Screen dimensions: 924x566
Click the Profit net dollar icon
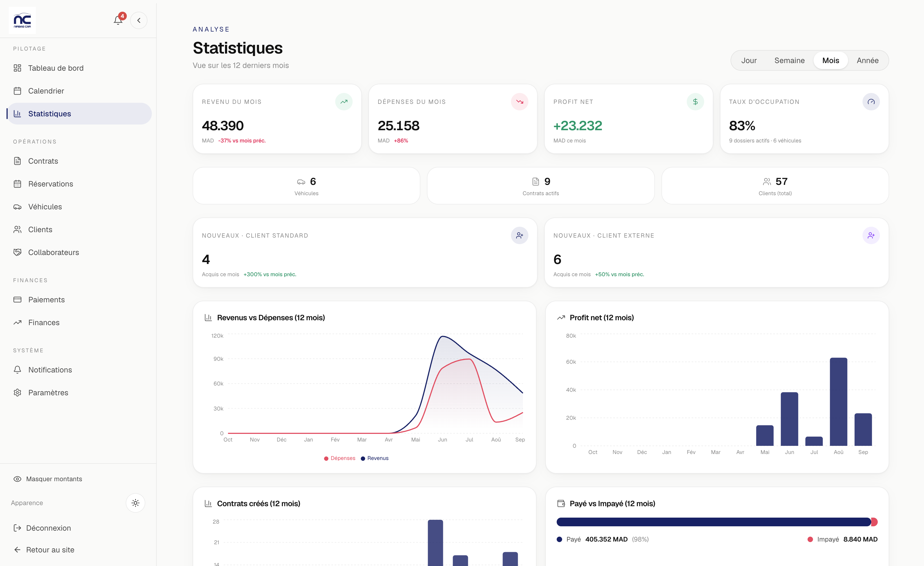click(x=695, y=102)
